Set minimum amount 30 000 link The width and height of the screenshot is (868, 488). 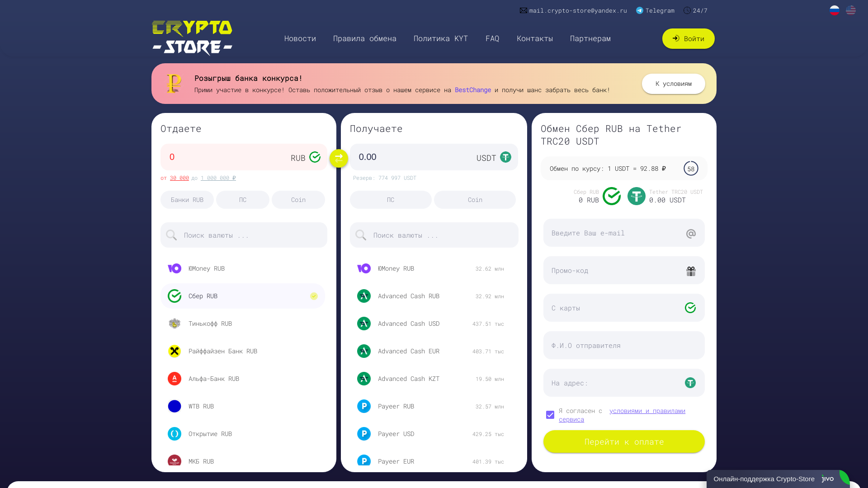pyautogui.click(x=179, y=178)
